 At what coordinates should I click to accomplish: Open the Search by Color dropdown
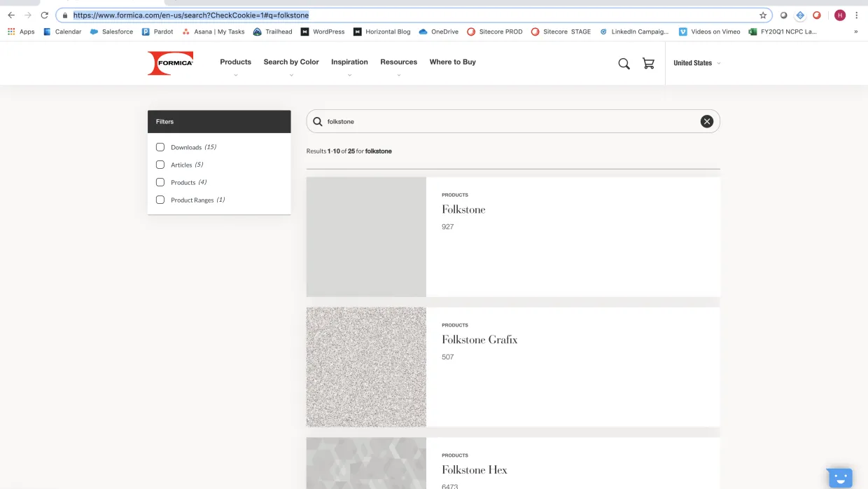[290, 62]
